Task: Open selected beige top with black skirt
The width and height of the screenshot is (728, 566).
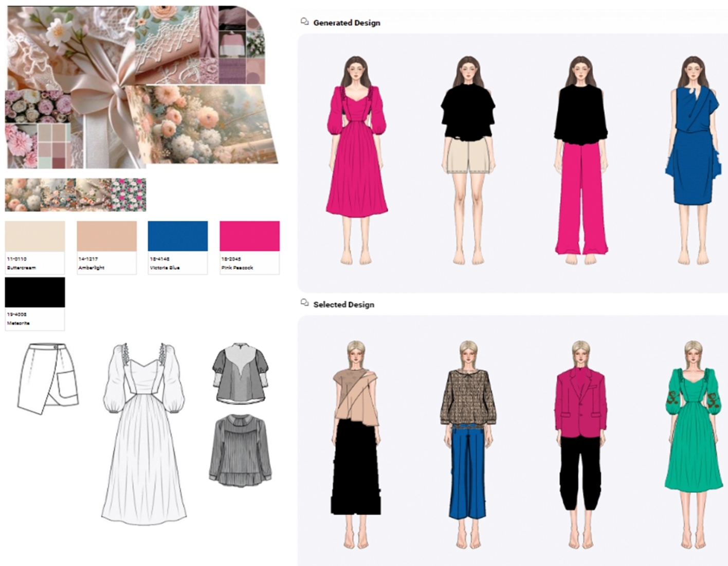Action: click(356, 443)
